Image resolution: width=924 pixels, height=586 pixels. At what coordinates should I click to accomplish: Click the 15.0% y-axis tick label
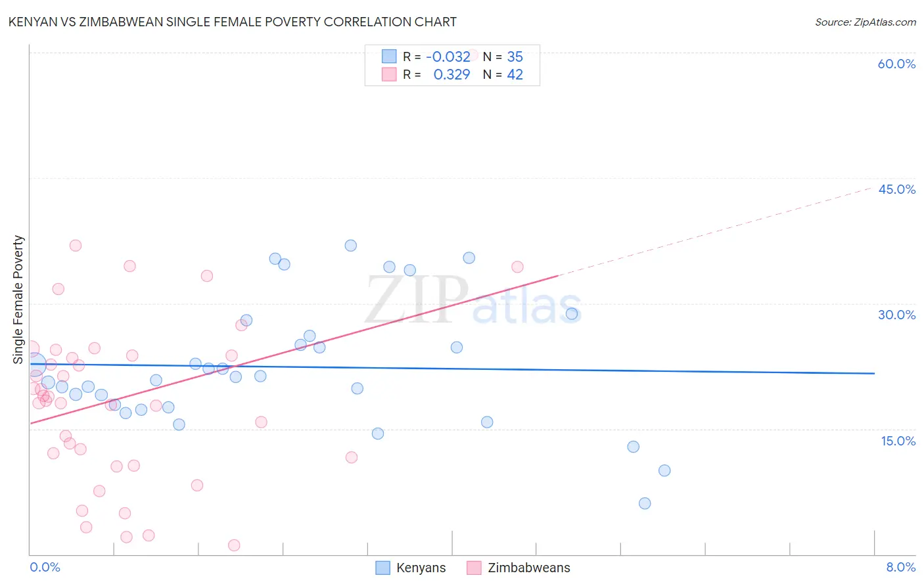pyautogui.click(x=898, y=441)
